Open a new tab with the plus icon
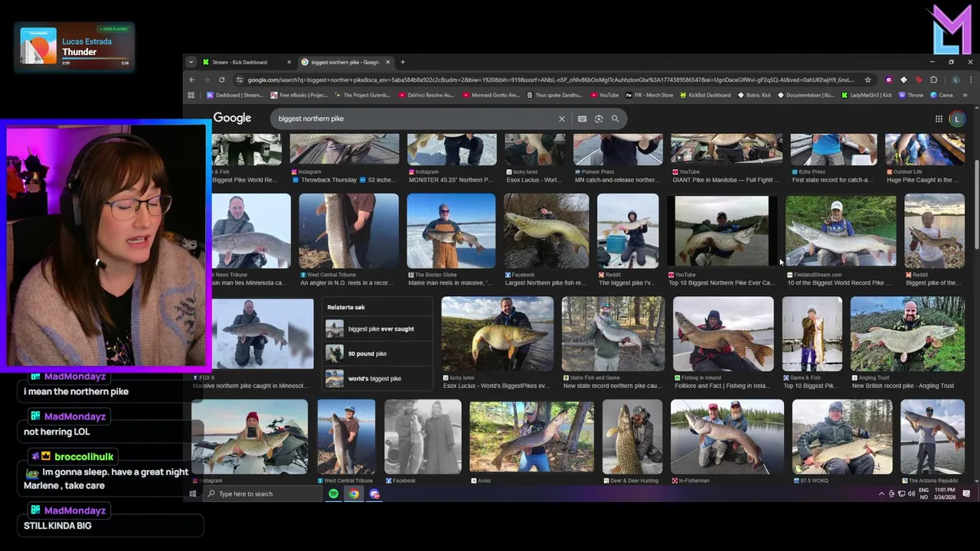Screen dimensions: 980x551 click(403, 62)
